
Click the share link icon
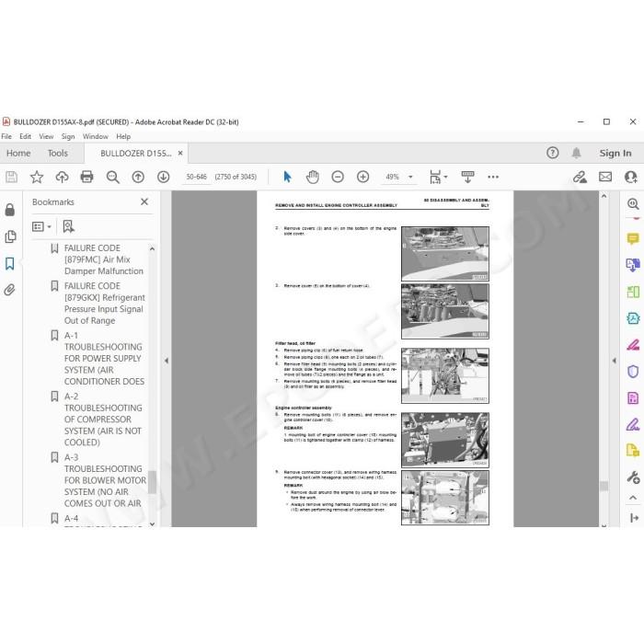coord(580,177)
